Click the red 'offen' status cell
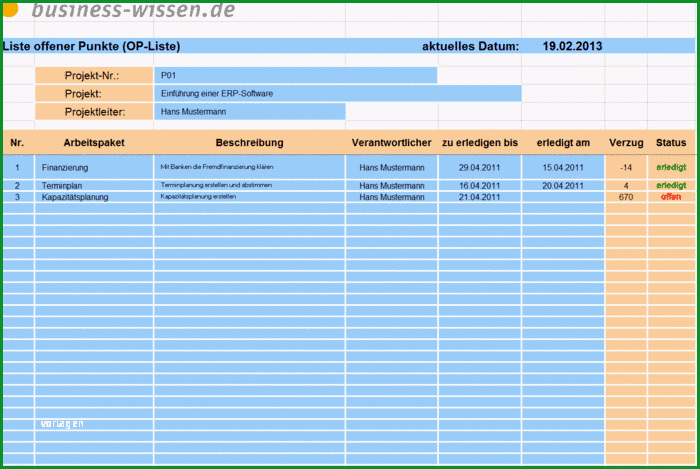Image resolution: width=700 pixels, height=469 pixels. coord(671,197)
